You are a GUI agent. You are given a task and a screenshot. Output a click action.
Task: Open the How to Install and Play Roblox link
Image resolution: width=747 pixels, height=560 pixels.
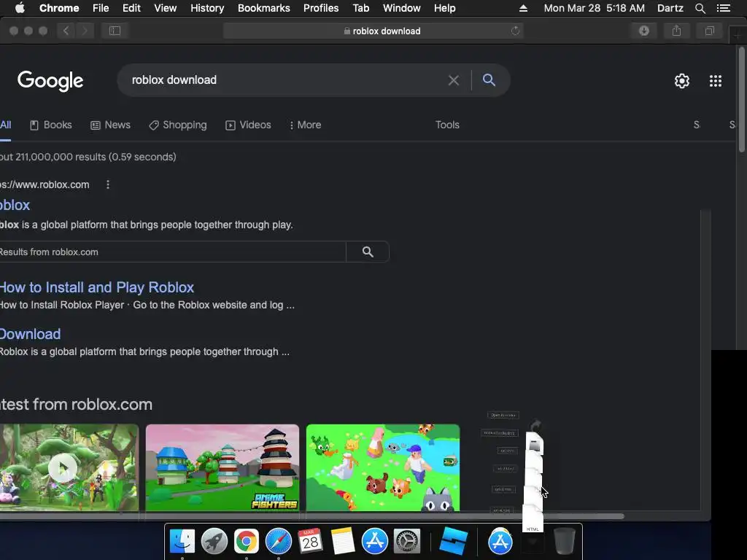[97, 287]
